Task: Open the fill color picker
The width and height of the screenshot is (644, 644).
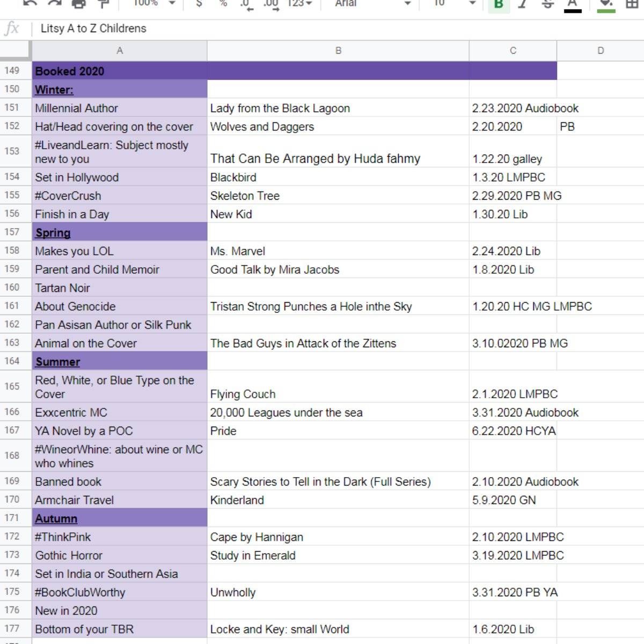Action: point(606,4)
